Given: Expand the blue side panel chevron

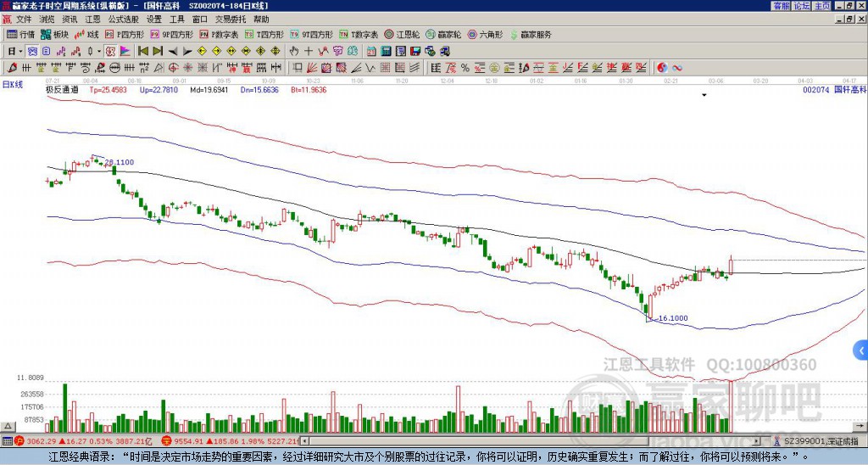Looking at the screenshot, I should (861, 350).
